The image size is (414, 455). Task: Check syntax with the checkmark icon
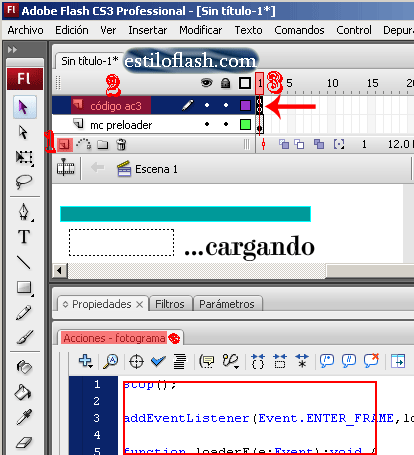(158, 361)
